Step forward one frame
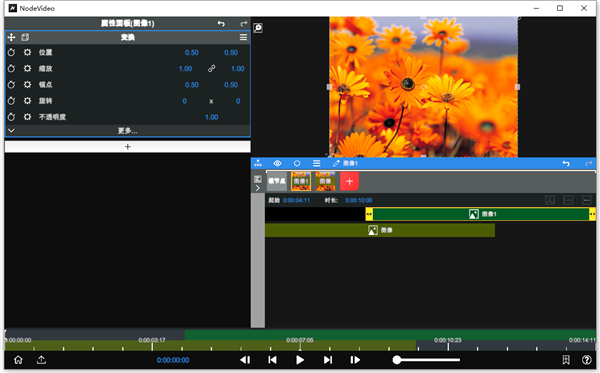Screen dimensions: 600x373 [x=355, y=360]
